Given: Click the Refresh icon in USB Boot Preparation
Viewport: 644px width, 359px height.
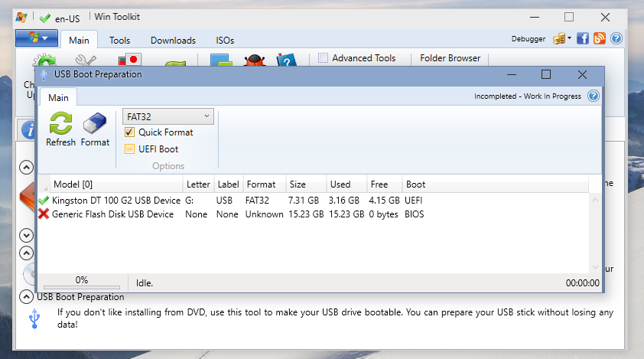Looking at the screenshot, I should coord(60,123).
